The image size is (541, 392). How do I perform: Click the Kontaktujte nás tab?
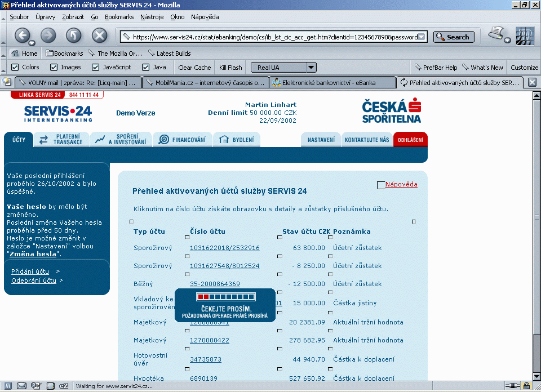pyautogui.click(x=367, y=140)
